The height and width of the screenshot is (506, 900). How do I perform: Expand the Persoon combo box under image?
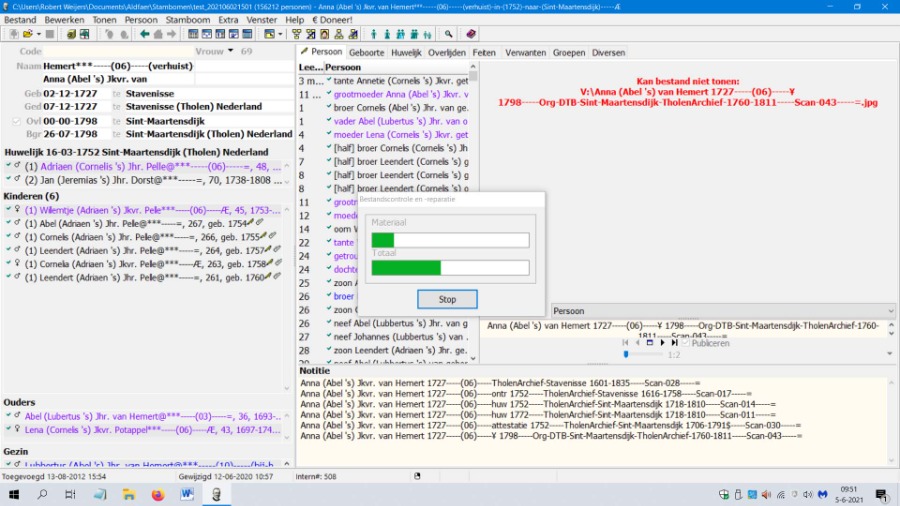889,312
